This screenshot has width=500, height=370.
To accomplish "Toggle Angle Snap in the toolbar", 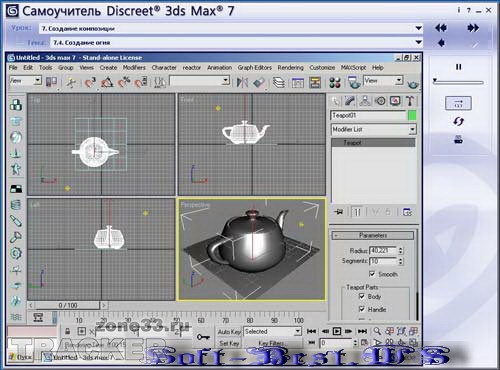I will [107, 82].
